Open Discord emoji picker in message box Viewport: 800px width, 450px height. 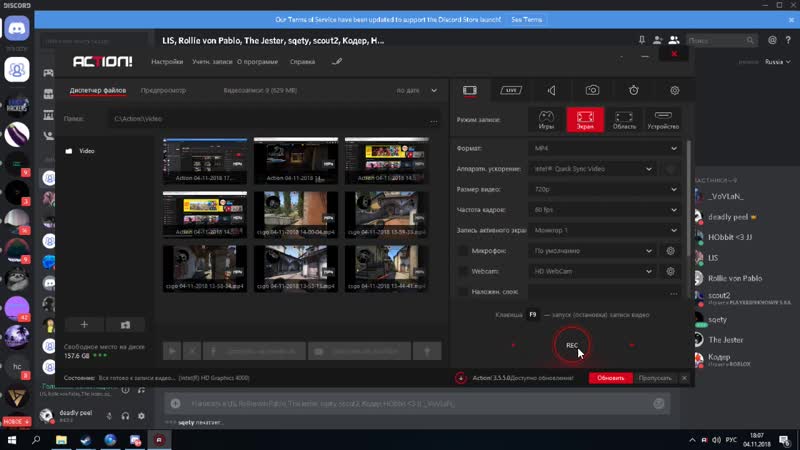659,404
